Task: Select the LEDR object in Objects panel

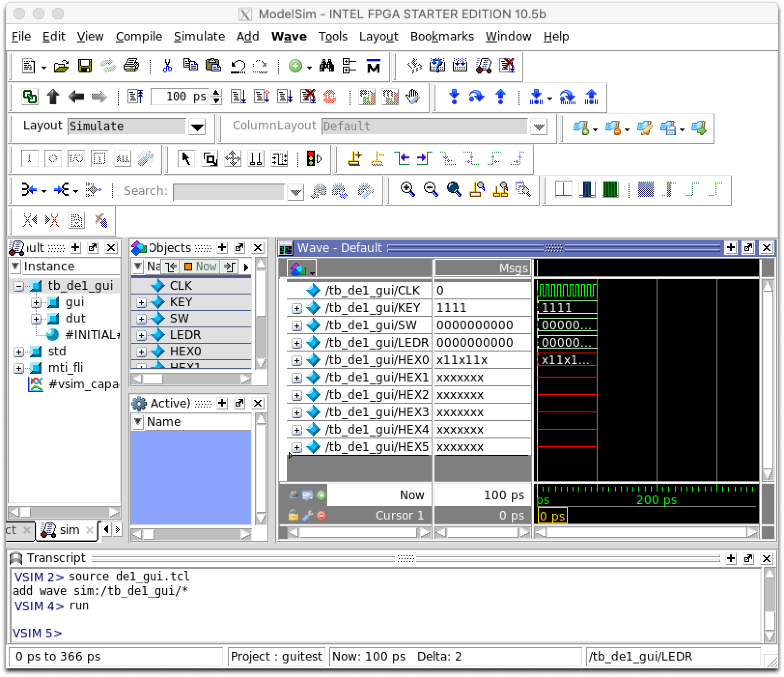Action: 185,335
